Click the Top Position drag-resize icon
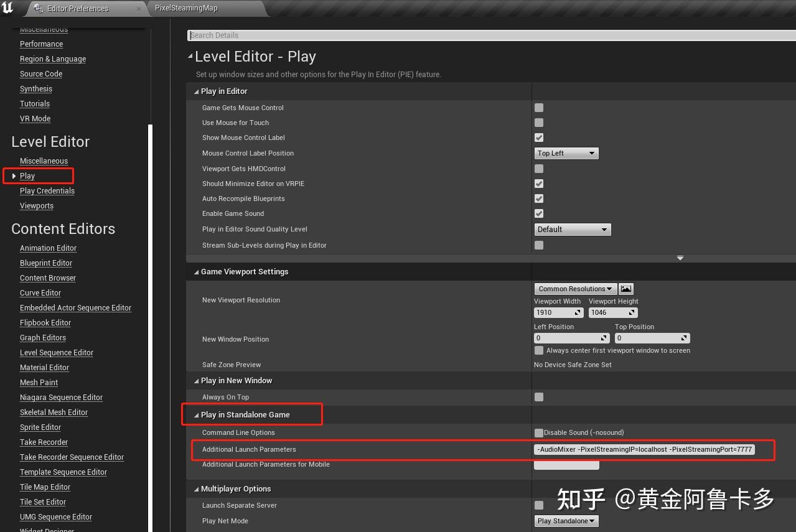Screen dimensions: 796x532 tap(684, 338)
